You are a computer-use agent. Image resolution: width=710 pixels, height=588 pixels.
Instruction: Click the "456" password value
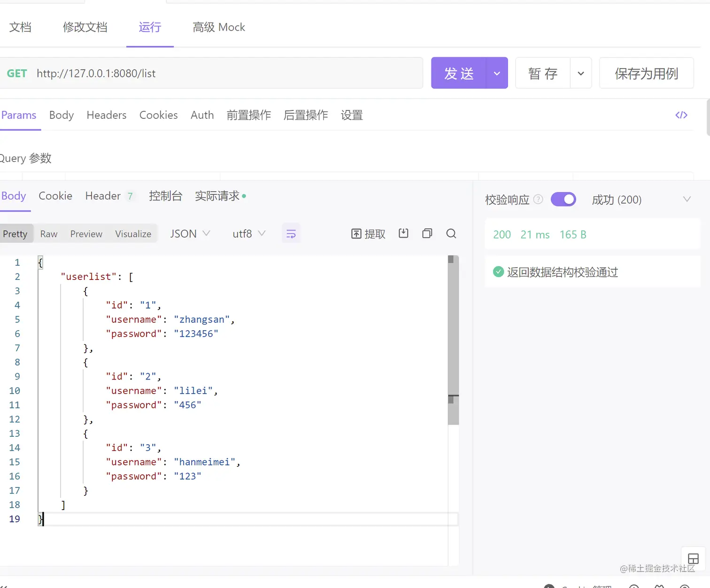click(x=188, y=405)
